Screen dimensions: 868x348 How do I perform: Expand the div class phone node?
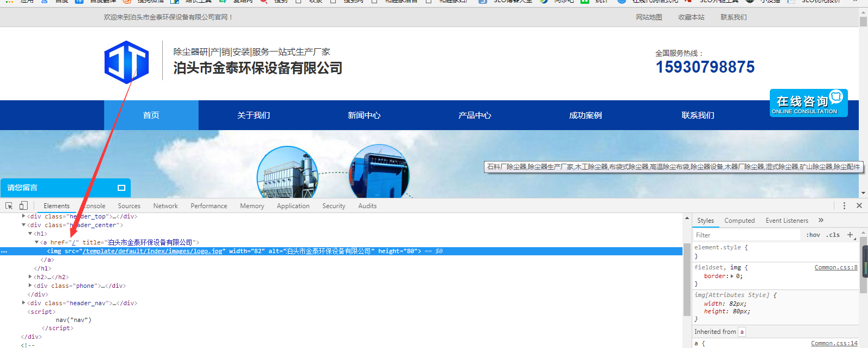[x=30, y=286]
